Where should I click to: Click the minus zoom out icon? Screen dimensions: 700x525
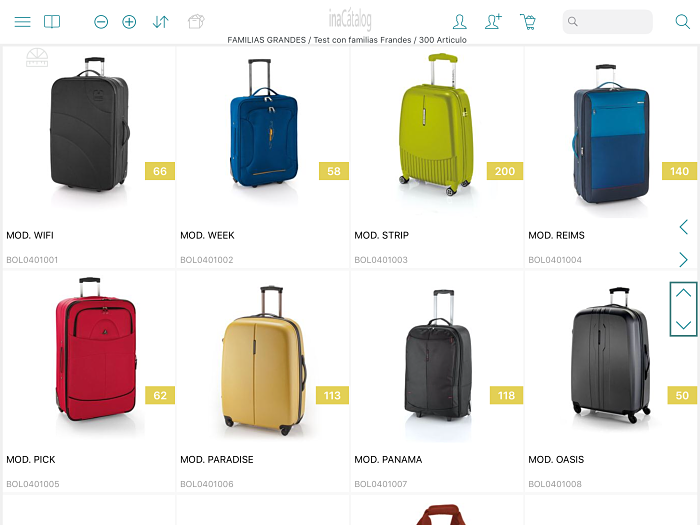101,22
